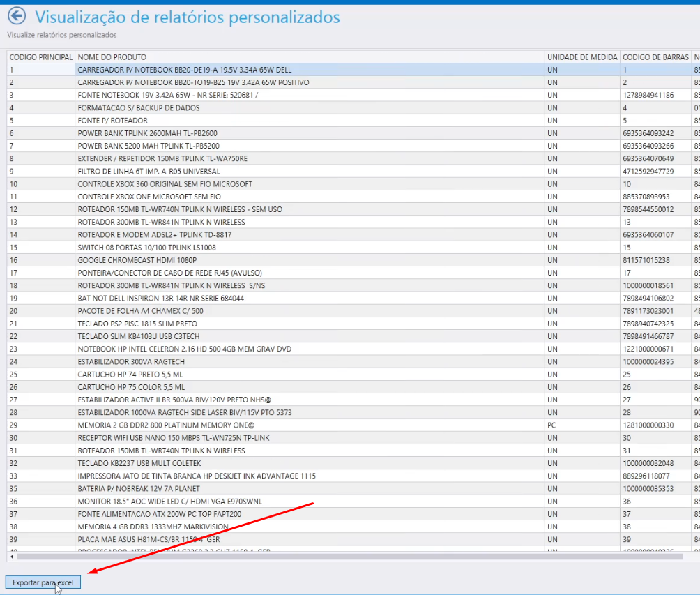Click the UNIDADE DE MEDIDA column header
Screen dimensions: 700x595
click(x=581, y=57)
